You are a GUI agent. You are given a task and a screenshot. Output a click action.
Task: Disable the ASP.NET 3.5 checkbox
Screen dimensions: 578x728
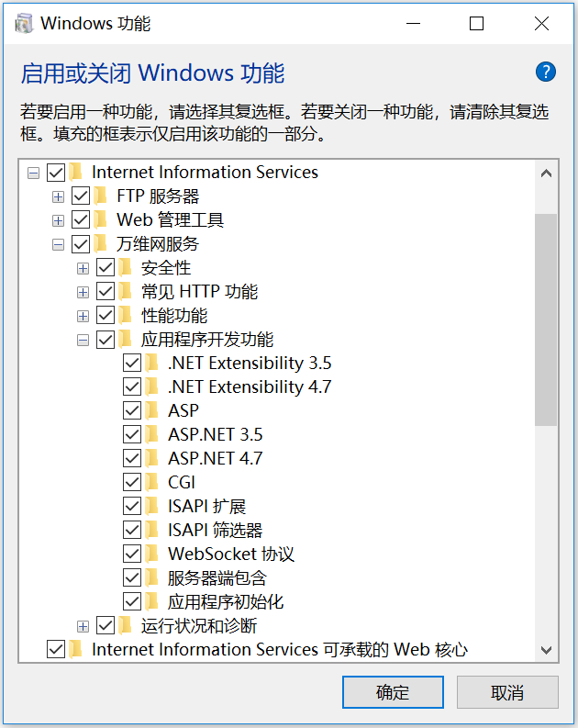[132, 434]
